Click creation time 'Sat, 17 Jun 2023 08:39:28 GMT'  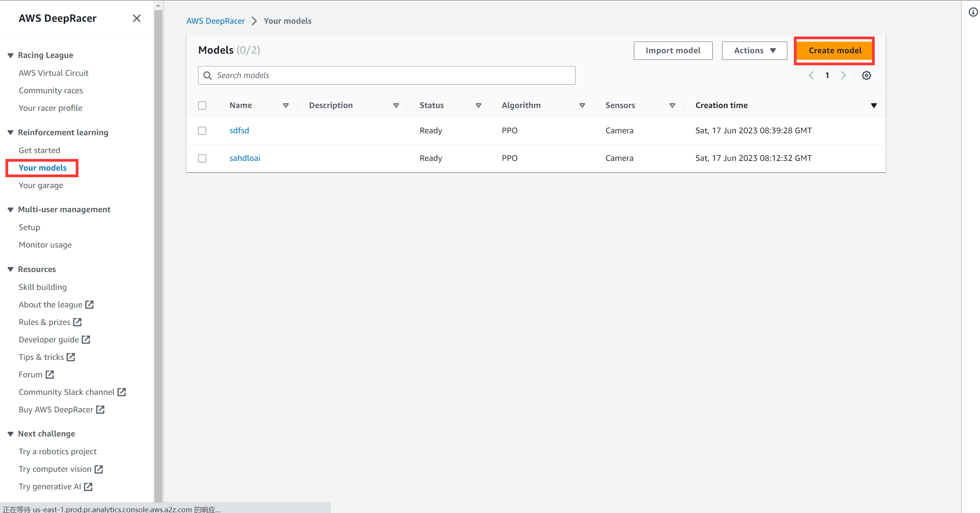click(754, 131)
